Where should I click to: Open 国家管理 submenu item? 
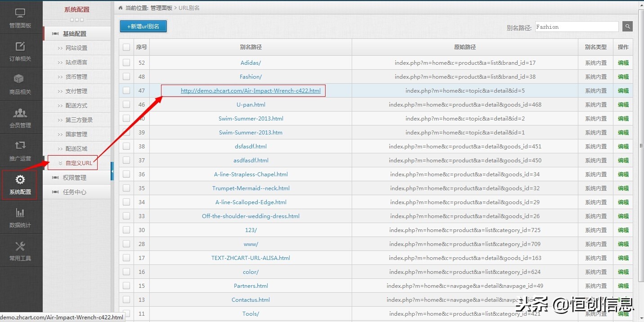click(x=76, y=134)
